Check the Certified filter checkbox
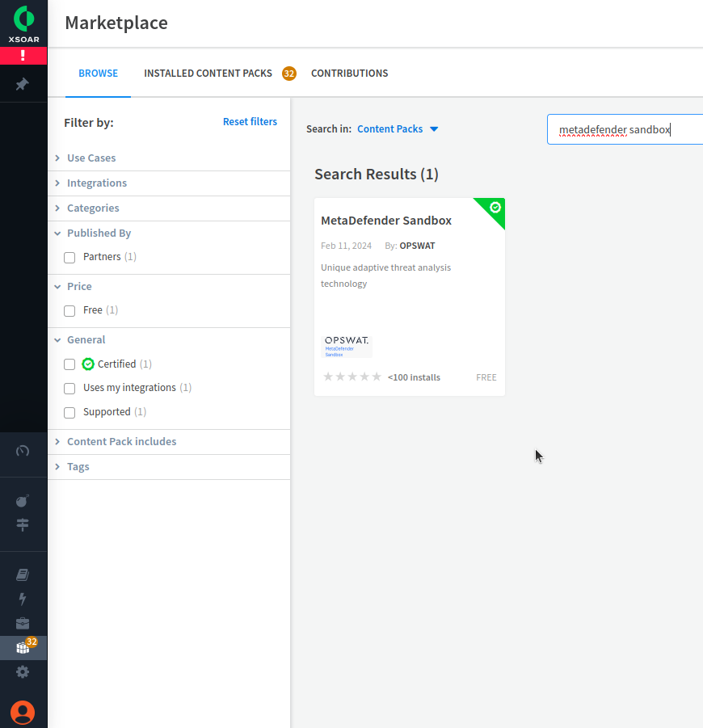This screenshot has width=703, height=728. click(x=69, y=364)
